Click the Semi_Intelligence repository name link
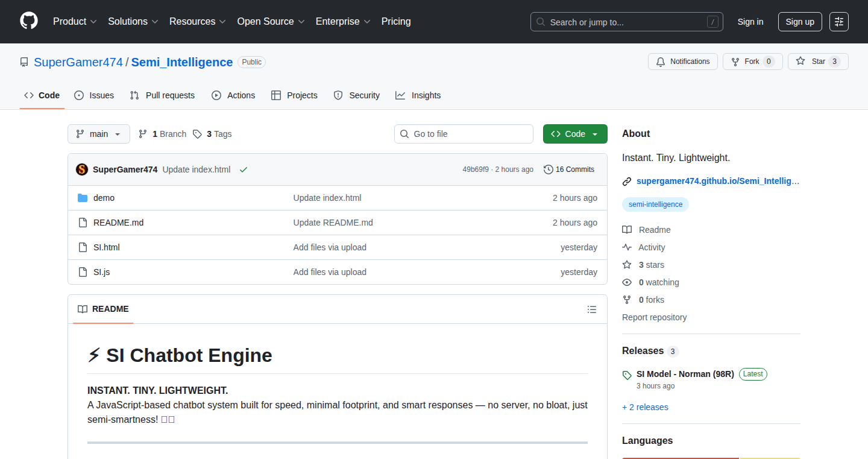 pyautogui.click(x=182, y=62)
